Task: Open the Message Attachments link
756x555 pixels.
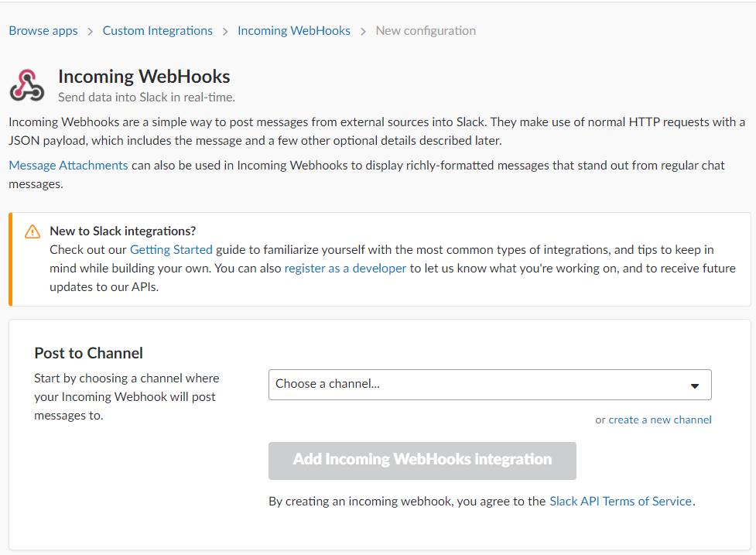Action: tap(68, 165)
